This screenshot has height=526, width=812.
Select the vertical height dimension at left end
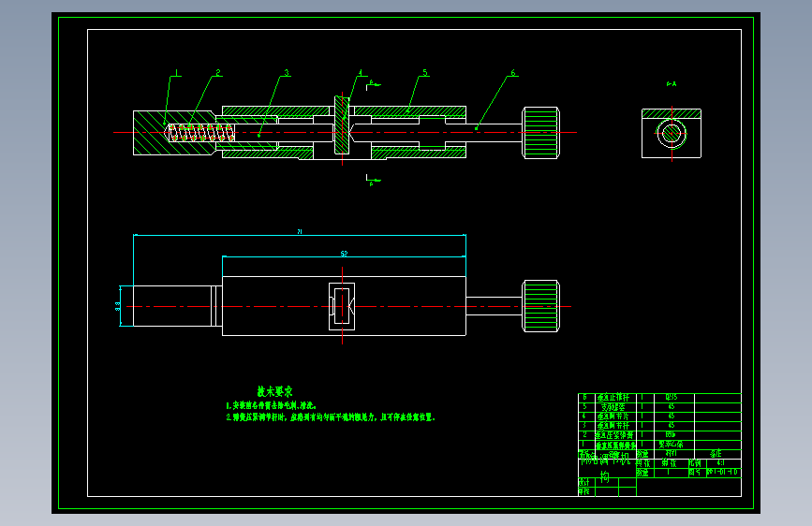point(118,306)
